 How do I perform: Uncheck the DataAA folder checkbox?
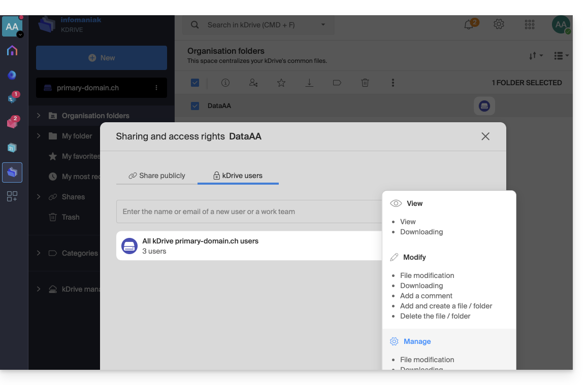coord(195,106)
